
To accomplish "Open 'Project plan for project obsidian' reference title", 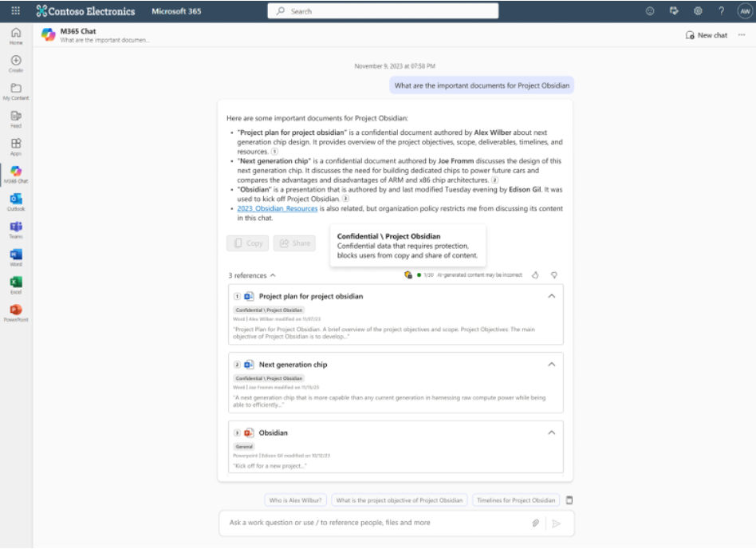I will coord(311,296).
